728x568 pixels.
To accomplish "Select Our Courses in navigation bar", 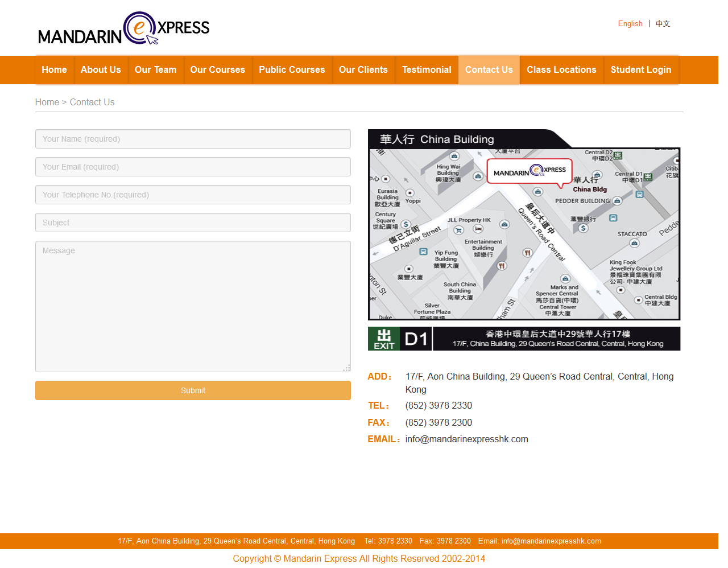I will coord(217,70).
